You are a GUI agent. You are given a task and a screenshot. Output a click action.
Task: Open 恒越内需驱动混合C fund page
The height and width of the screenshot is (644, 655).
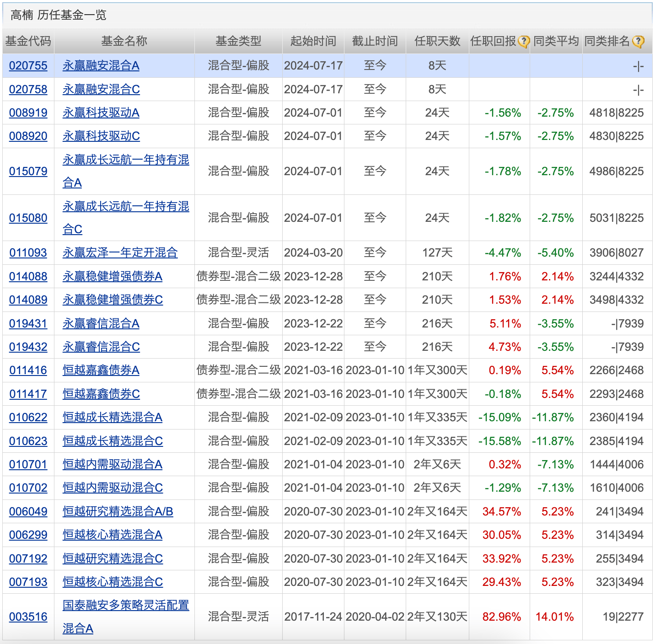113,488
